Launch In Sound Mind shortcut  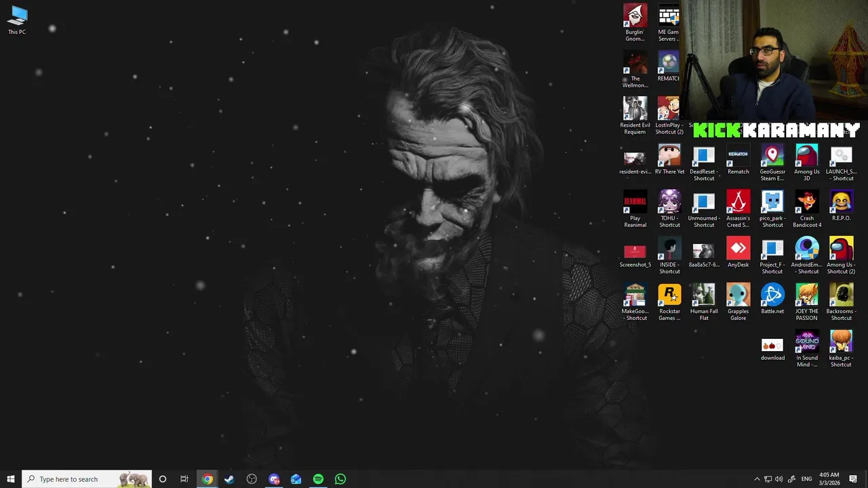807,349
